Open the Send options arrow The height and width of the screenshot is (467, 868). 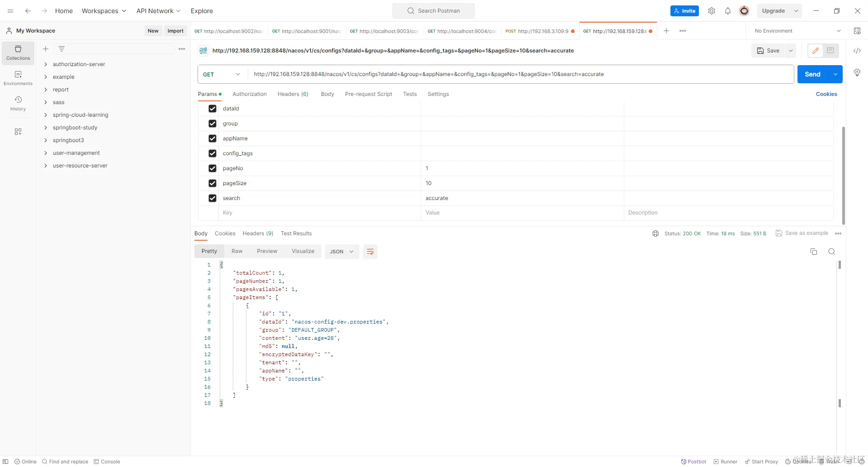835,74
